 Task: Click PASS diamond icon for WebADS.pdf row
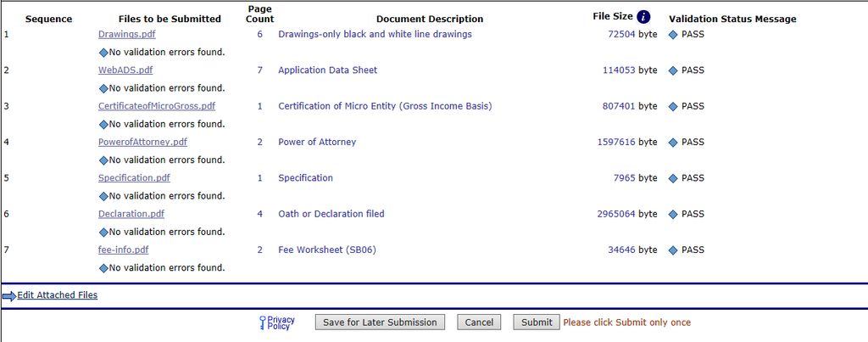point(673,70)
